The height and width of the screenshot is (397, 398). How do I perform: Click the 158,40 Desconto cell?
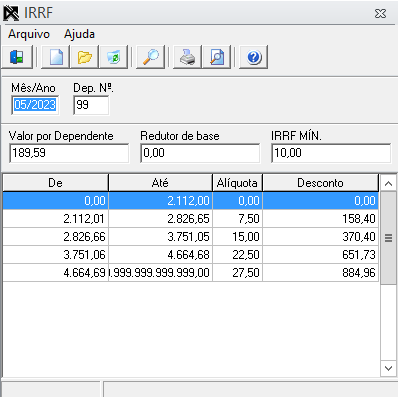click(x=320, y=219)
